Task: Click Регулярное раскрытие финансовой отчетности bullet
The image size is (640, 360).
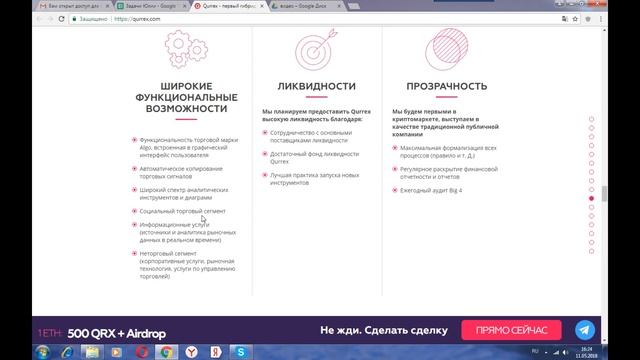Action: click(449, 173)
